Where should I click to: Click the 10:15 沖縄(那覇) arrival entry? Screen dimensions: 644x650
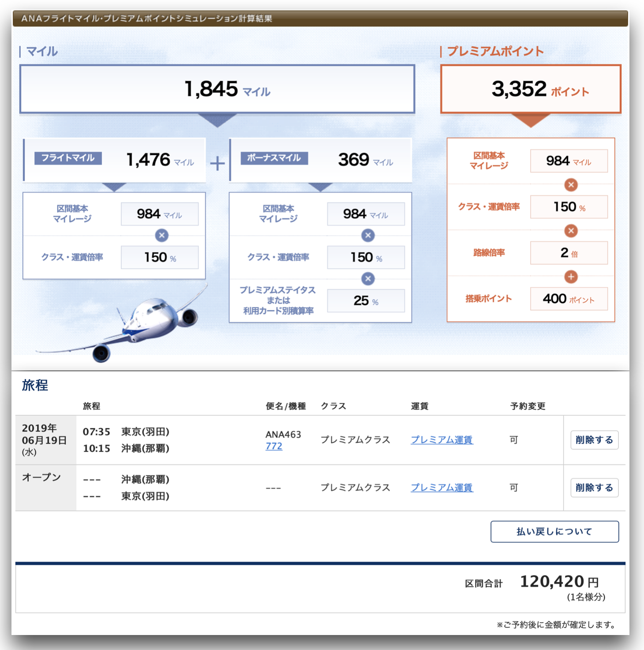tap(126, 448)
